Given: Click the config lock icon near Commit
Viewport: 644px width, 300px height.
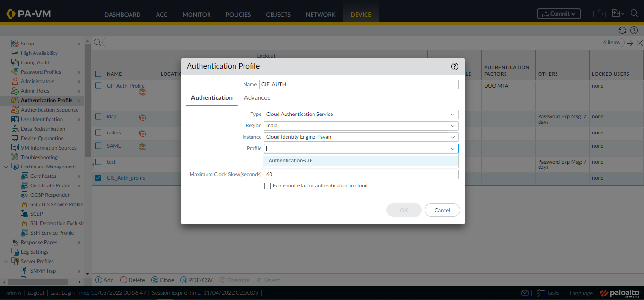Looking at the screenshot, I should click(x=601, y=13).
